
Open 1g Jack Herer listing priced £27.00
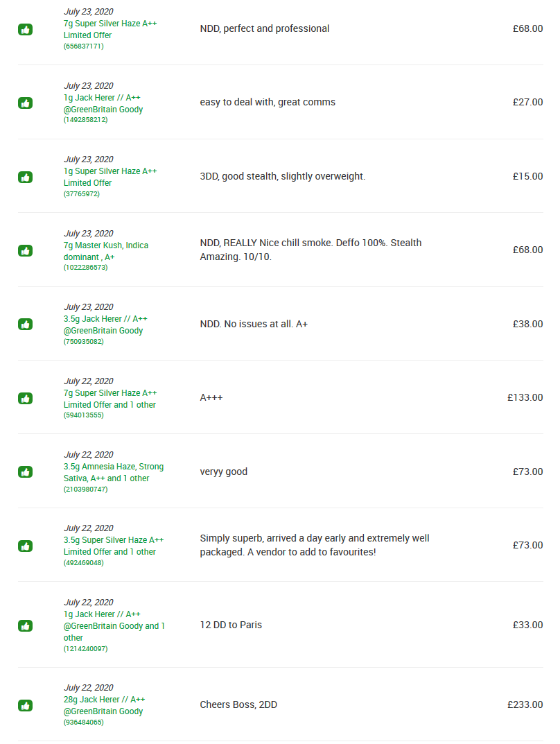[103, 103]
